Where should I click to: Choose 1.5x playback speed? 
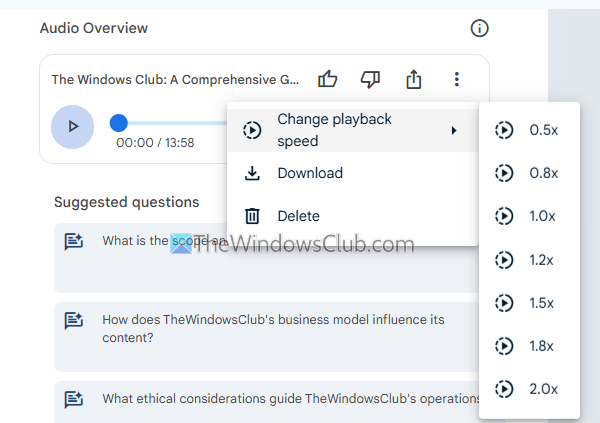click(x=530, y=303)
